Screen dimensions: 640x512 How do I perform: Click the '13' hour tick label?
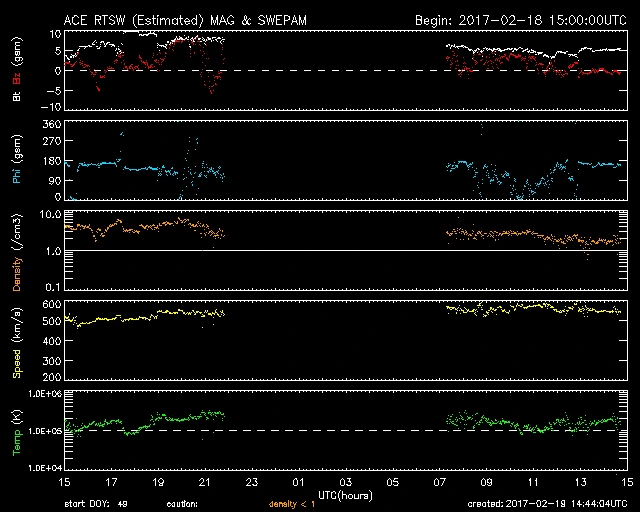coord(580,482)
